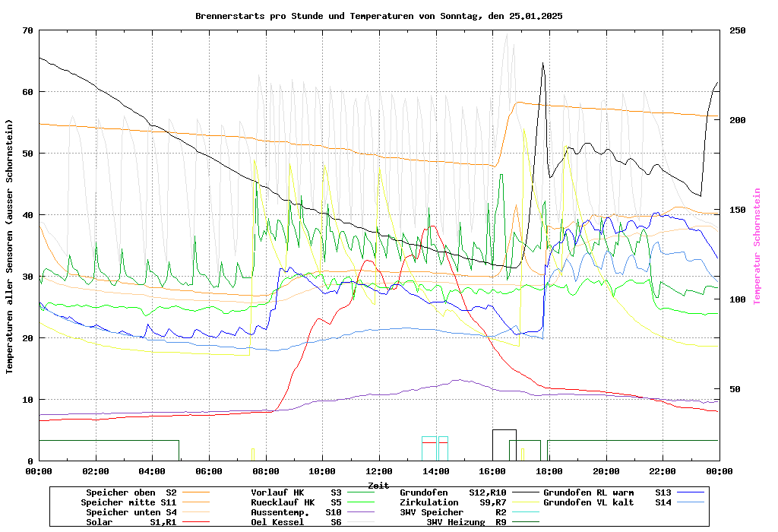Select the 3WV Speicher legend entry
Screen dimensions: 778x532
(x=432, y=512)
